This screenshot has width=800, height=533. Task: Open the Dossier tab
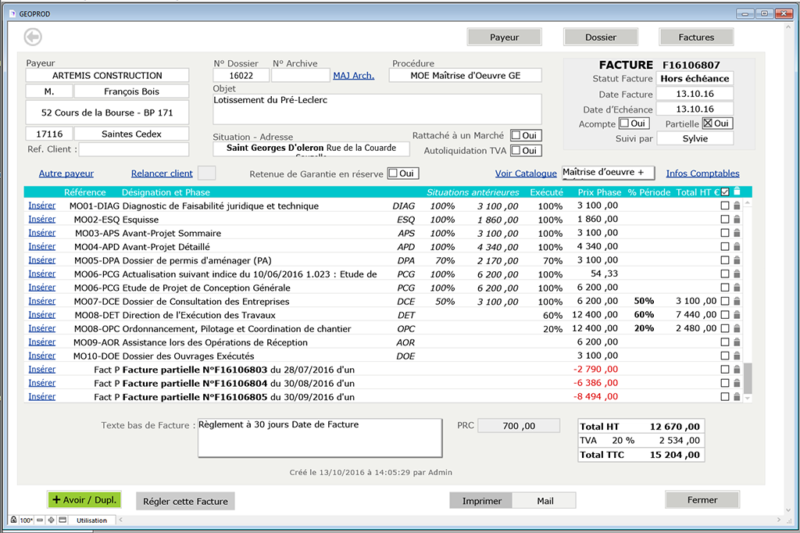600,37
